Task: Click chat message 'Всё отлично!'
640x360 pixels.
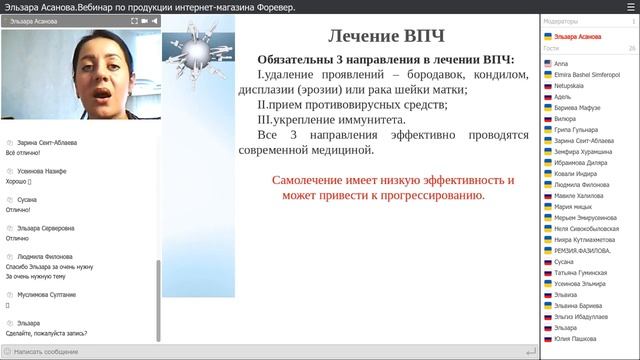Action: point(23,153)
